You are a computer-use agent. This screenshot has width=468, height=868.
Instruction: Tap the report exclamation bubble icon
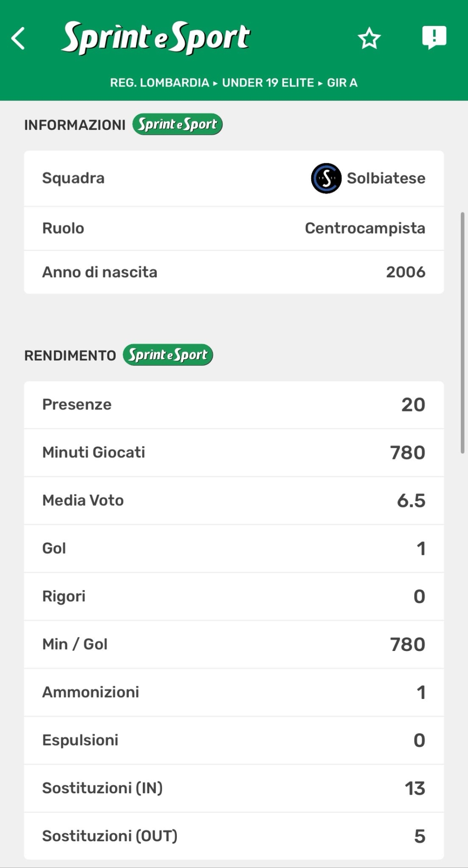pyautogui.click(x=434, y=38)
